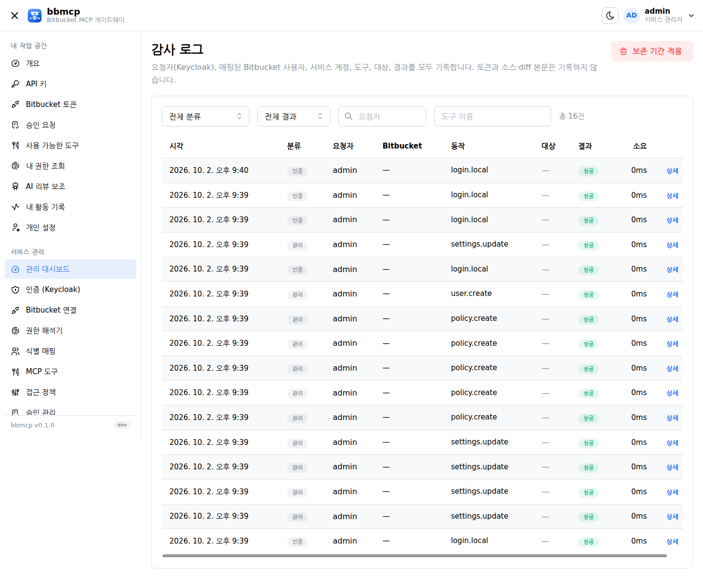Click the dev badge in the sidebar footer
This screenshot has width=703, height=588.
point(122,425)
